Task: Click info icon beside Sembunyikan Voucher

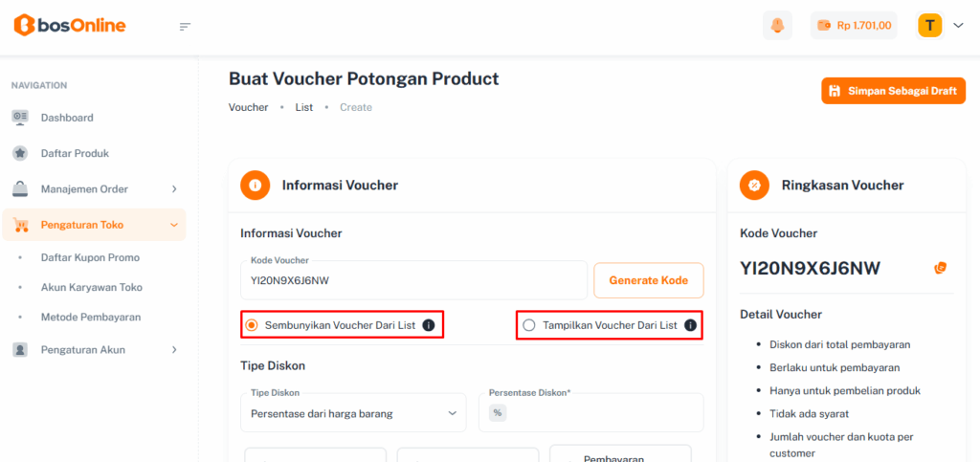Action: click(x=429, y=325)
